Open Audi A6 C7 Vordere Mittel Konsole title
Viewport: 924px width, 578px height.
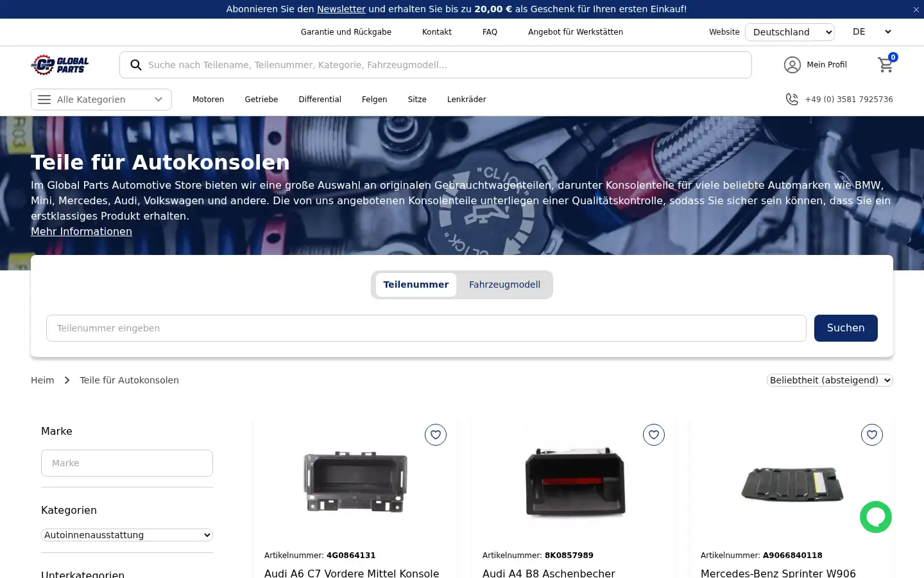pos(352,573)
